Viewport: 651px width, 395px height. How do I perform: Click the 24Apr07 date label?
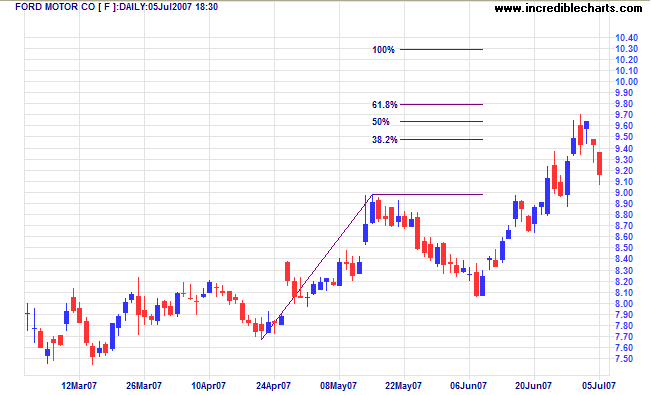pyautogui.click(x=273, y=386)
